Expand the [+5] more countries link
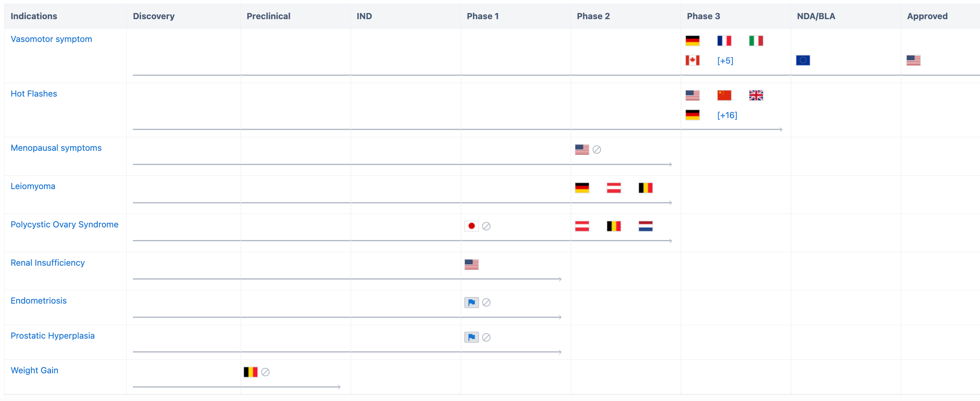Viewport: 980px width, 401px height. (725, 61)
